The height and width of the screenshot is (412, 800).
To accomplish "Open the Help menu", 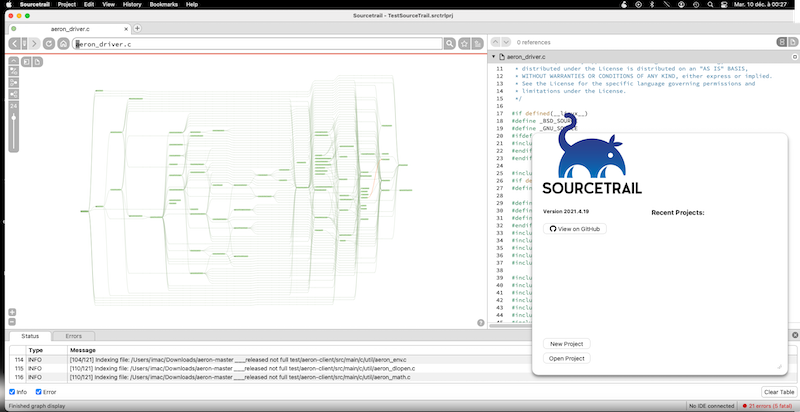I will click(x=192, y=4).
